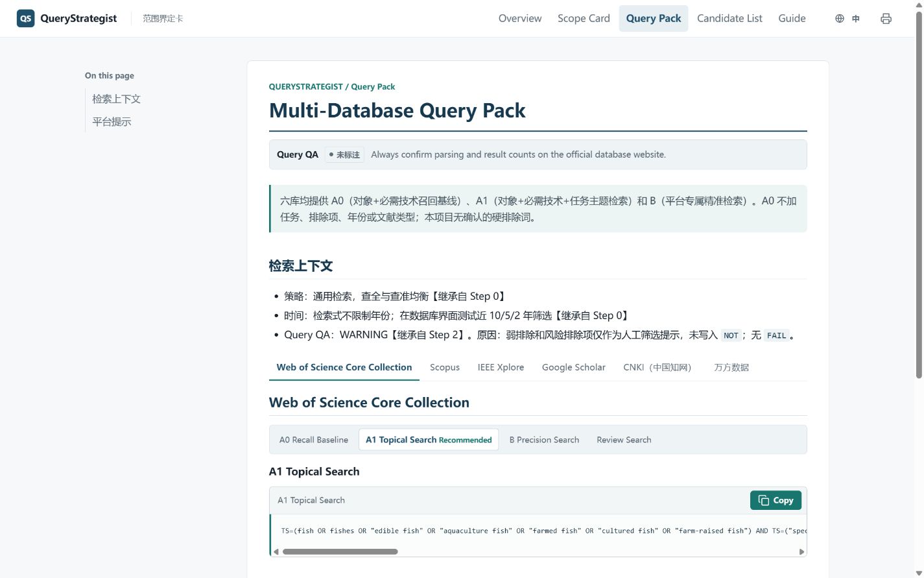The image size is (924, 578).
Task: Click the globe language icon
Action: [x=840, y=19]
